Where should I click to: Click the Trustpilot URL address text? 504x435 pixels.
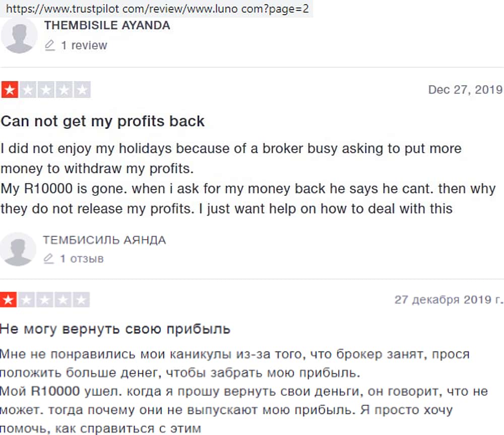click(157, 9)
